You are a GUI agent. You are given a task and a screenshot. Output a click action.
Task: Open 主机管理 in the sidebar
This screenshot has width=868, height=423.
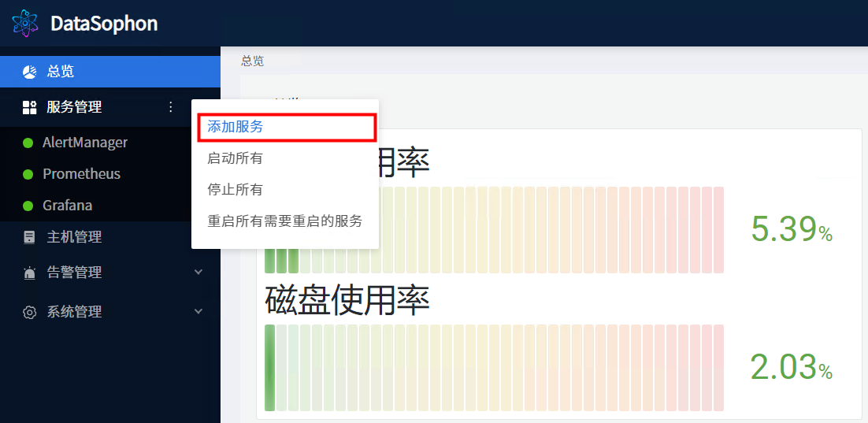tap(74, 237)
